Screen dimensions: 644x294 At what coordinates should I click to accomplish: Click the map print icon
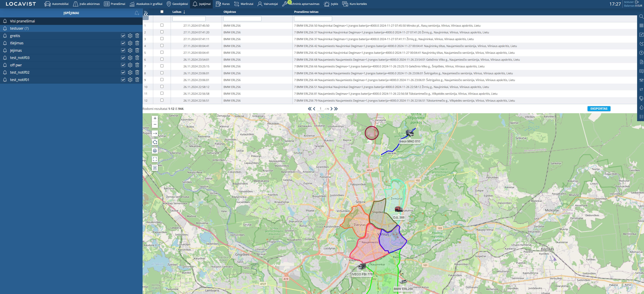(155, 151)
